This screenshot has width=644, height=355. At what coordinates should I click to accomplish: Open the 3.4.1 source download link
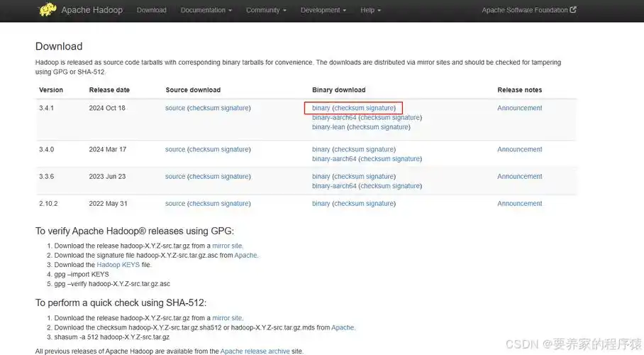[175, 108]
